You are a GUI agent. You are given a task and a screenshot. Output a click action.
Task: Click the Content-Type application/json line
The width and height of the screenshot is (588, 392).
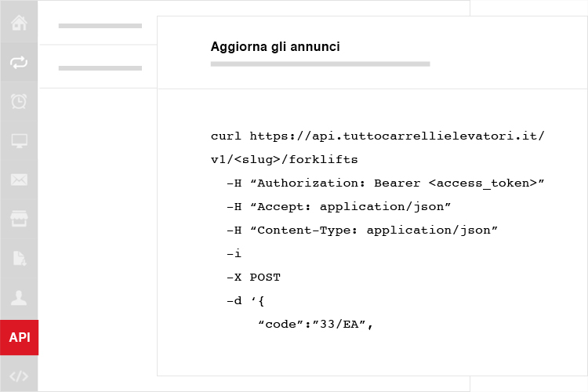pyautogui.click(x=362, y=230)
